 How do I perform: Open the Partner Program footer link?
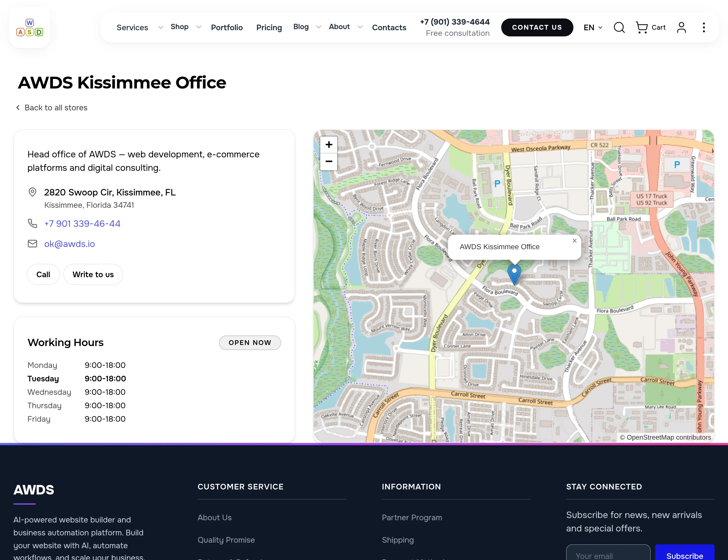412,517
